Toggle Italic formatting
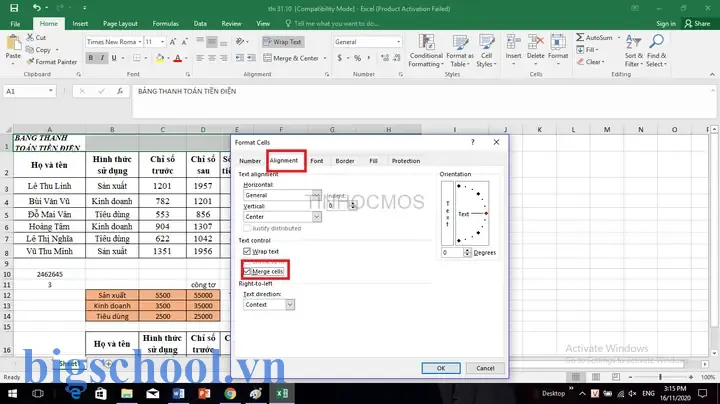This screenshot has width=720, height=404. click(x=102, y=58)
